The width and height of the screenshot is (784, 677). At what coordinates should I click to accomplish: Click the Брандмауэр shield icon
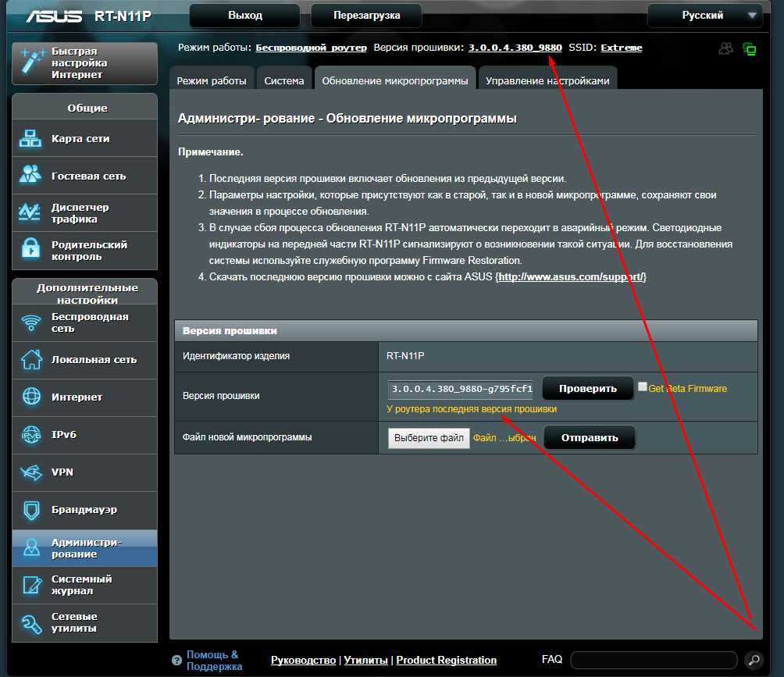(x=31, y=510)
